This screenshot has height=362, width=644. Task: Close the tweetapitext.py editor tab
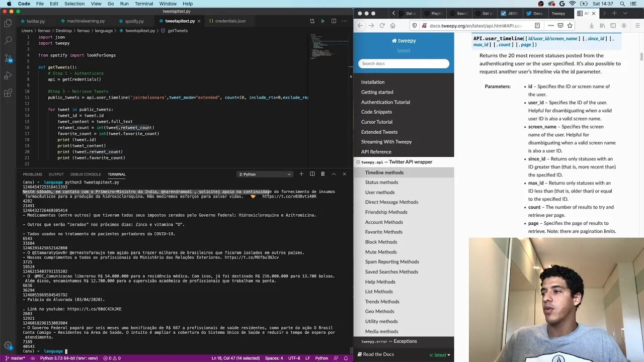coord(199,21)
